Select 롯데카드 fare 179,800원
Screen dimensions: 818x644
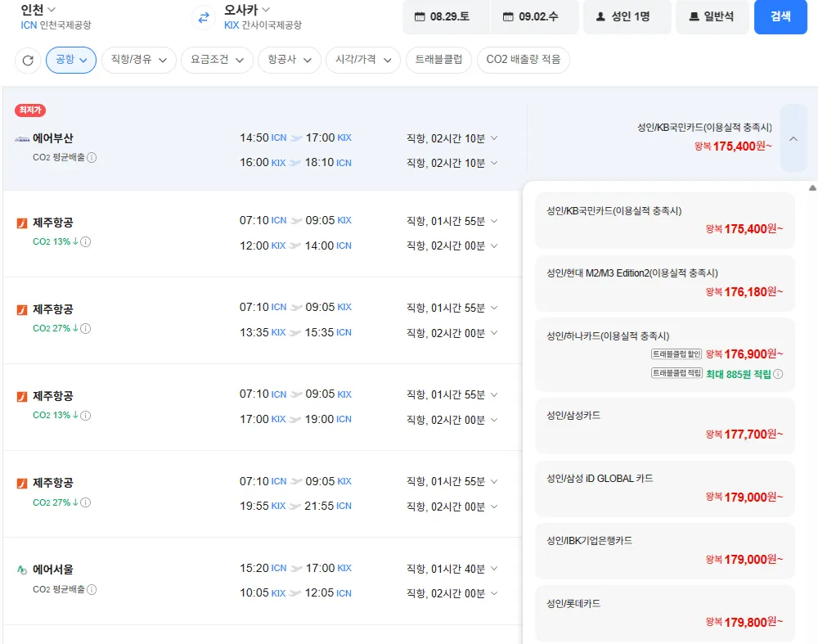point(664,614)
